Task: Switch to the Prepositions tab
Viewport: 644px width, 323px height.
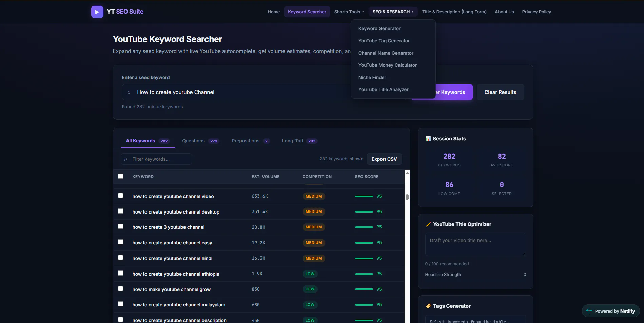Action: (x=251, y=141)
